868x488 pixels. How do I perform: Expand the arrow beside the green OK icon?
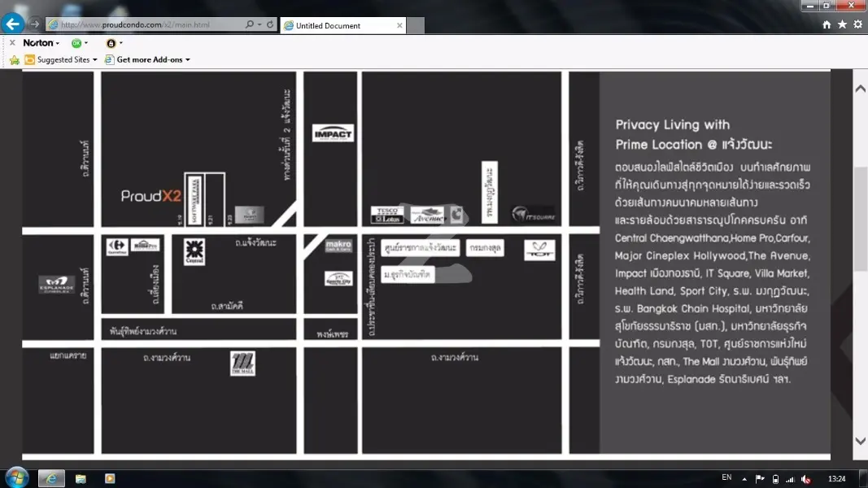tap(85, 42)
